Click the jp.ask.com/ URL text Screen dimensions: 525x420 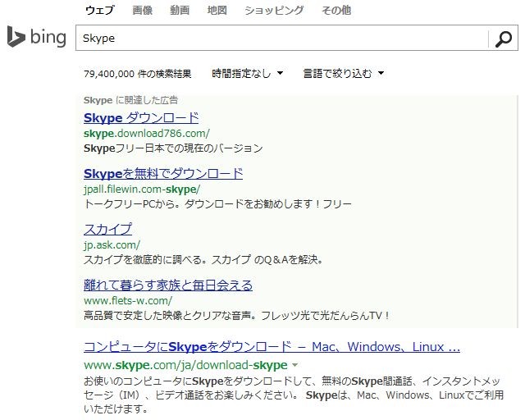click(x=112, y=244)
